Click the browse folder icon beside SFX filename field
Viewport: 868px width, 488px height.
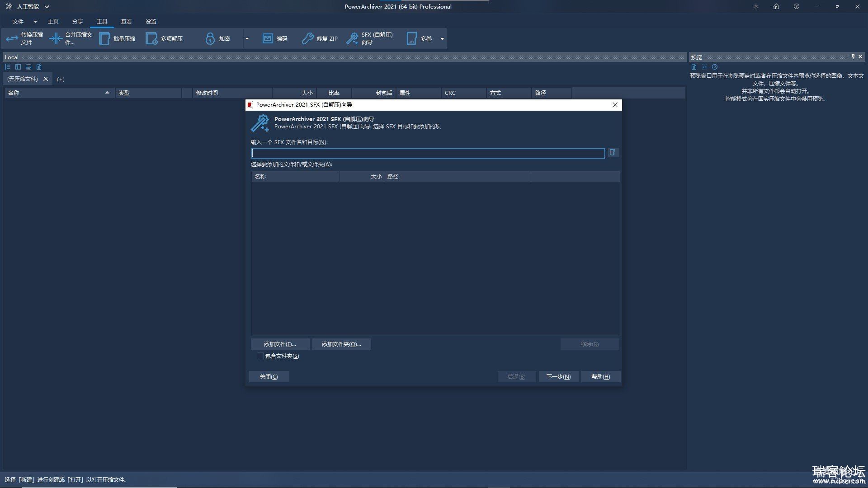pyautogui.click(x=612, y=153)
